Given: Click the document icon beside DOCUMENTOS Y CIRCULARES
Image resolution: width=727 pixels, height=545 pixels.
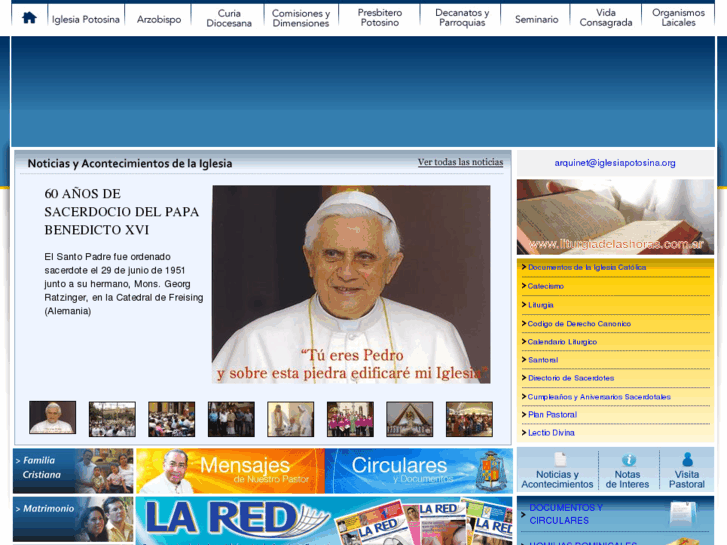Looking at the screenshot, I should point(683,514).
